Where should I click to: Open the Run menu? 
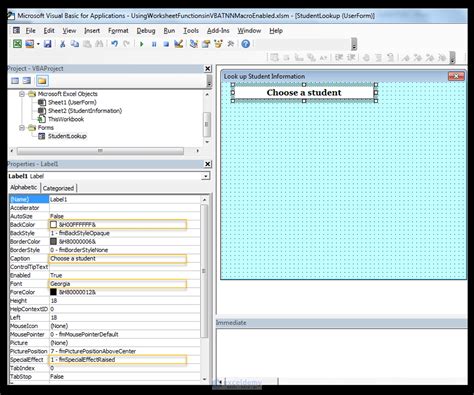pos(169,31)
